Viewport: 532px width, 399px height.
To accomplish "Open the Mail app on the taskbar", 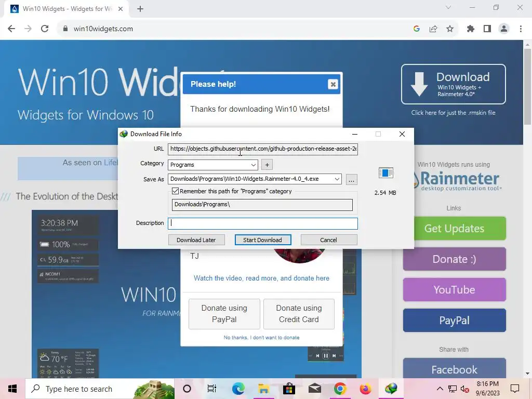I will [x=314, y=389].
